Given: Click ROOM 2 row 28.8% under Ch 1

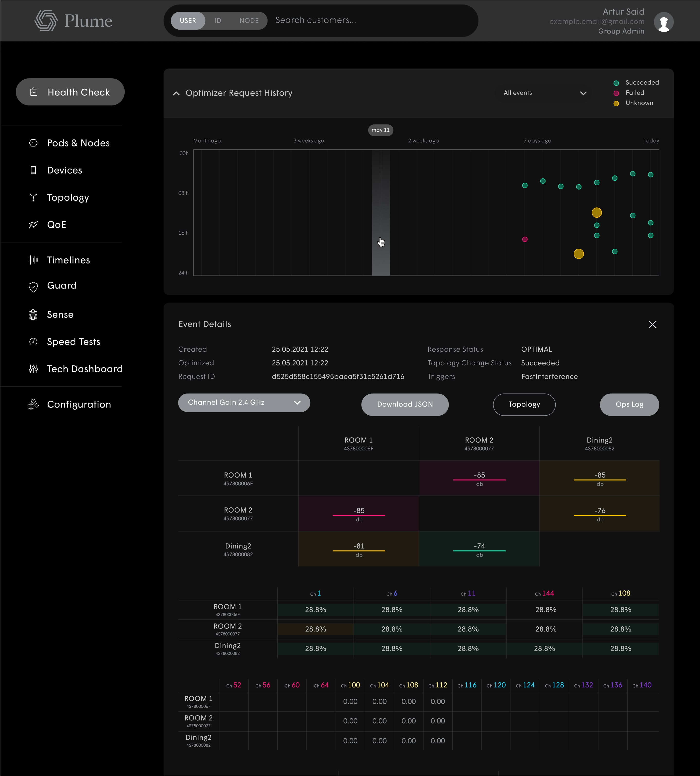Looking at the screenshot, I should click(315, 629).
